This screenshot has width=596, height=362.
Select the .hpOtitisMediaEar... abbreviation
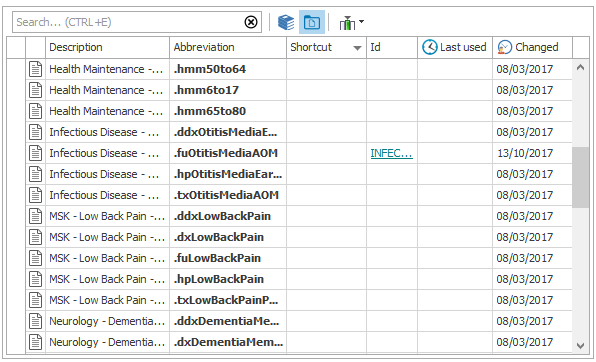pos(228,174)
